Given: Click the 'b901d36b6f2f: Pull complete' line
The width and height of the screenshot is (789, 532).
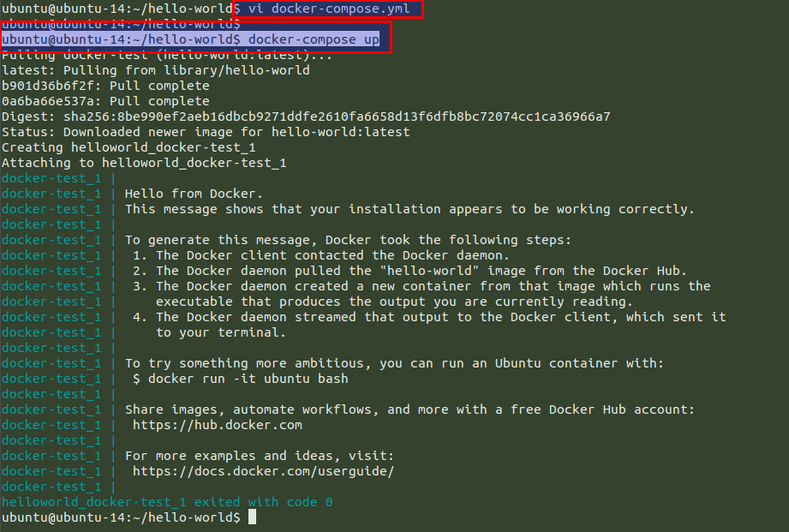Looking at the screenshot, I should click(x=105, y=86).
